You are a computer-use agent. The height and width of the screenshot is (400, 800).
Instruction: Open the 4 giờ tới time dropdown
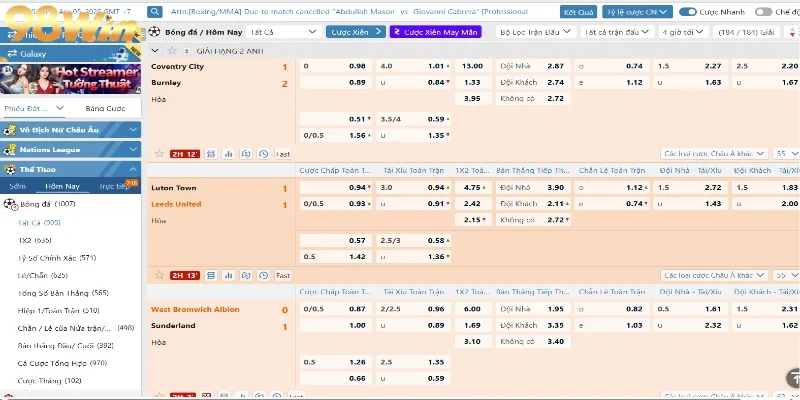(683, 32)
